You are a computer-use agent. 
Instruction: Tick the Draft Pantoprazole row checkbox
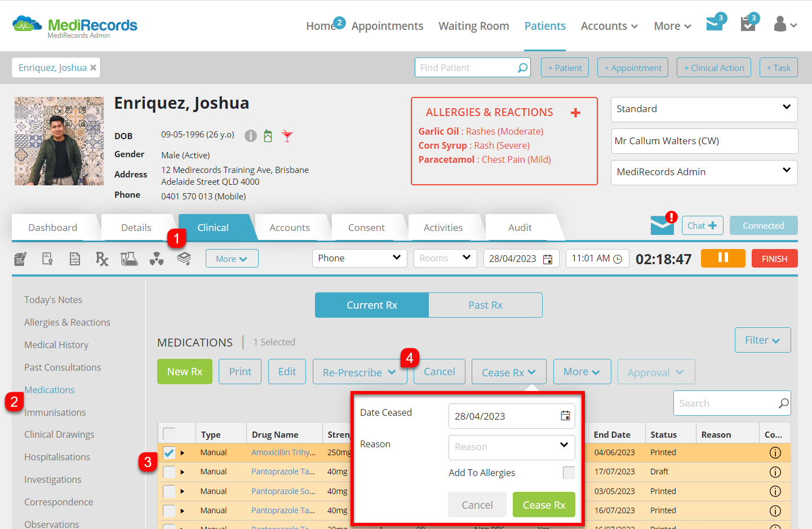pyautogui.click(x=169, y=472)
